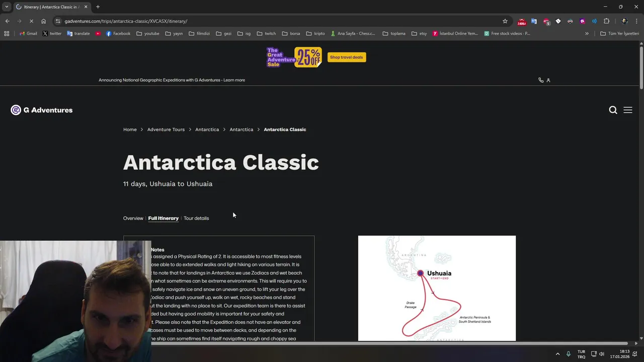Open the Learn more announcement link
This screenshot has height=362, width=644.
(234, 80)
